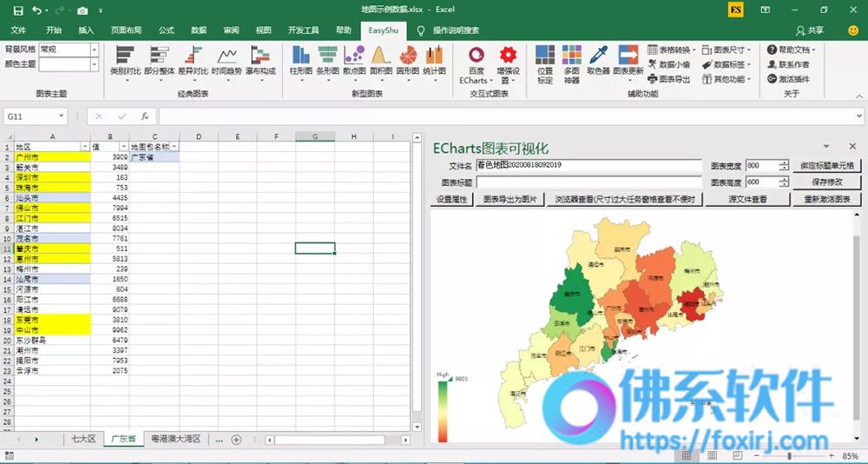Click 数据小偷 data tool
Viewport: 868px width, 464px height.
(x=668, y=64)
